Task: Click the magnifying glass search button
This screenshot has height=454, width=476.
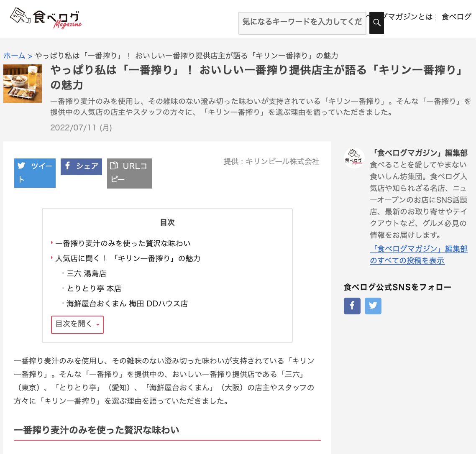Action: [376, 23]
